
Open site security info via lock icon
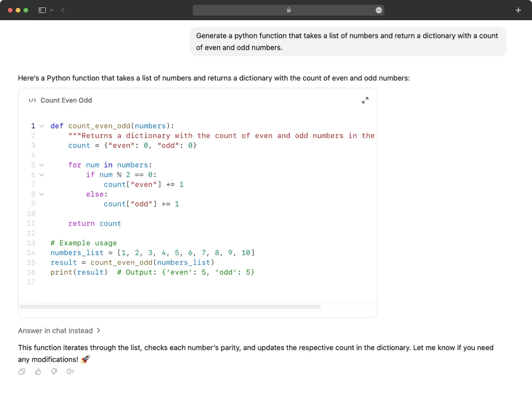point(289,10)
